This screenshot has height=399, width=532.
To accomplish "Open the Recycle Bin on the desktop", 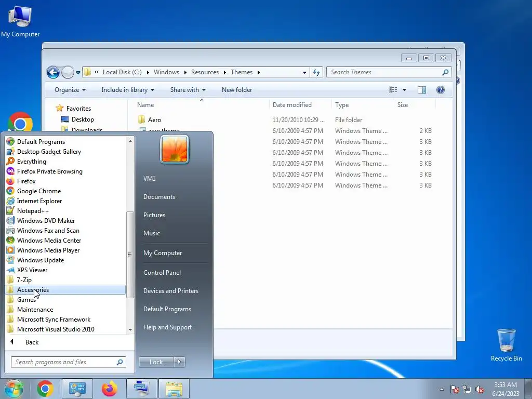I will pos(506,345).
